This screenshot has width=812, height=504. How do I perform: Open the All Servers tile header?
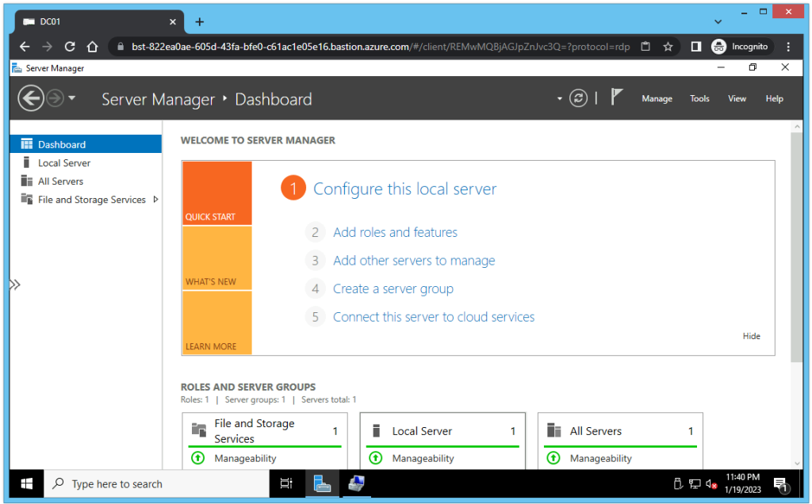pyautogui.click(x=620, y=430)
